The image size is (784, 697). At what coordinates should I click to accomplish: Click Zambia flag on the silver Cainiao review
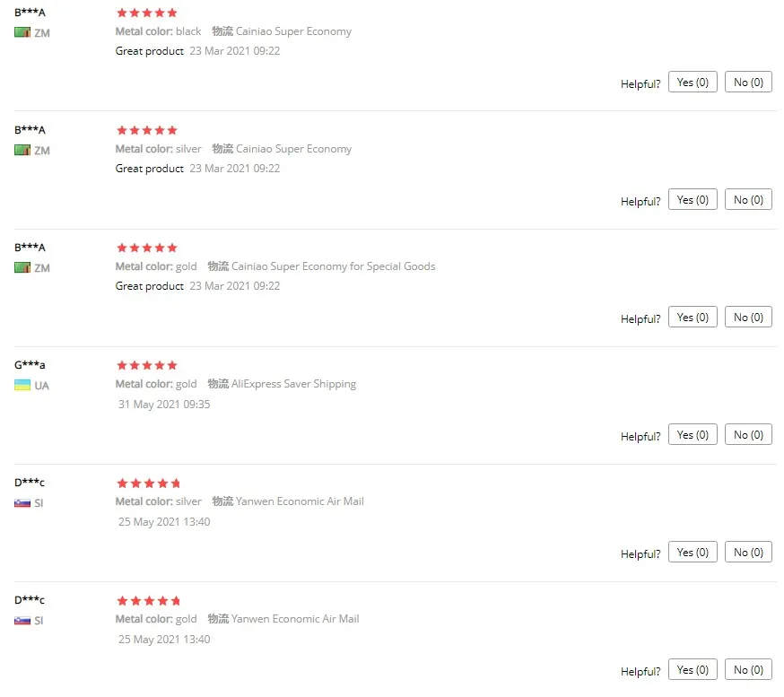coord(22,150)
